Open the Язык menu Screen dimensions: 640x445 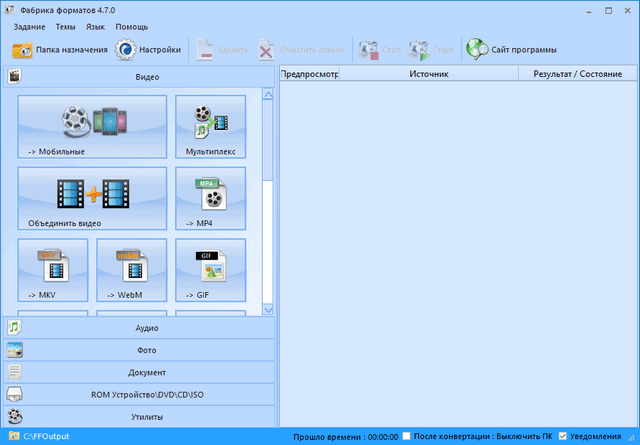pos(97,26)
